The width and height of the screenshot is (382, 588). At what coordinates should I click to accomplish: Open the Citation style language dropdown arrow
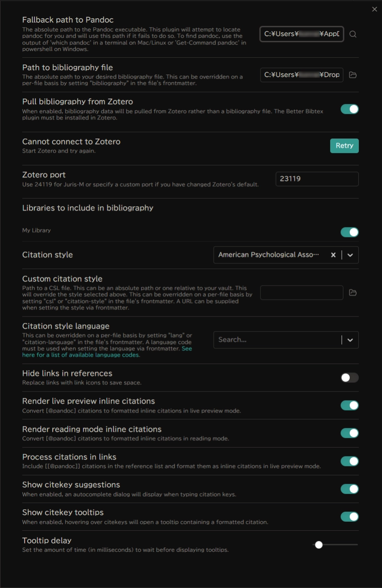coord(350,340)
